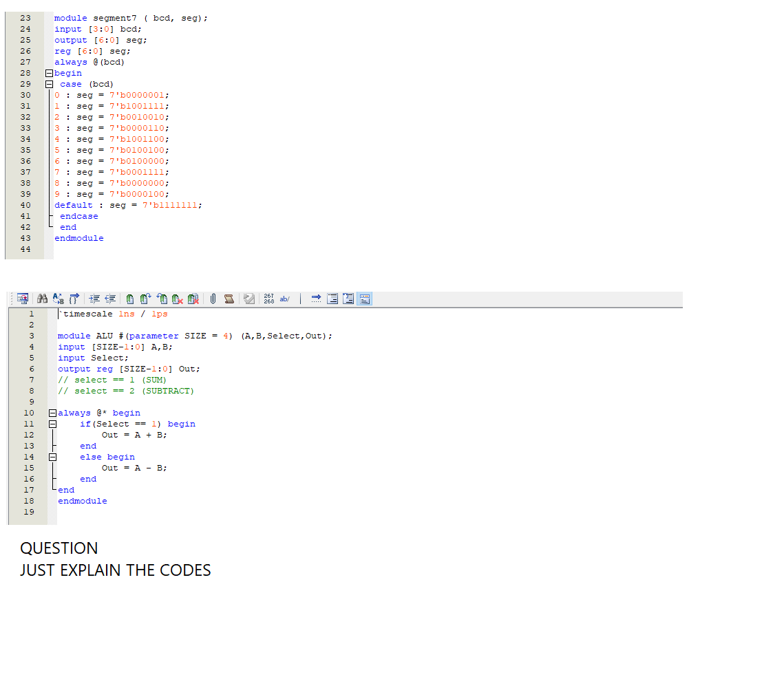The height and width of the screenshot is (679, 784).
Task: Collapse the 'case (bcd)' fold on line 29
Action: coord(49,85)
